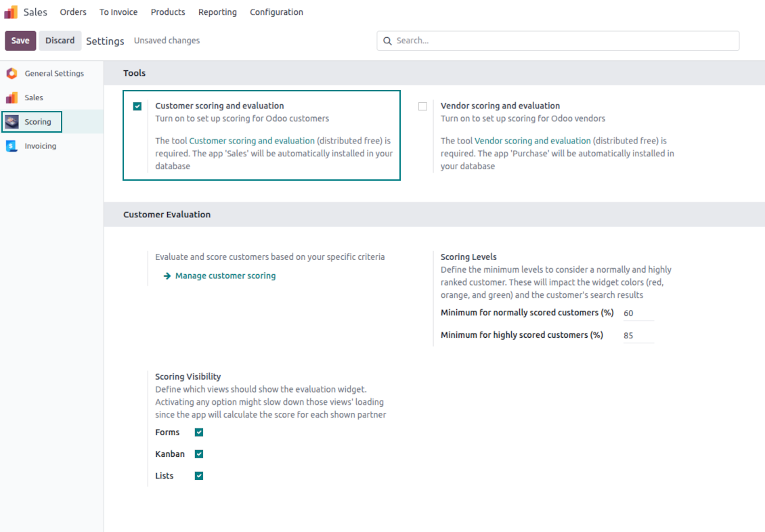Follow the Customer scoring and evaluation tool link
The image size is (765, 532).
pyautogui.click(x=252, y=141)
